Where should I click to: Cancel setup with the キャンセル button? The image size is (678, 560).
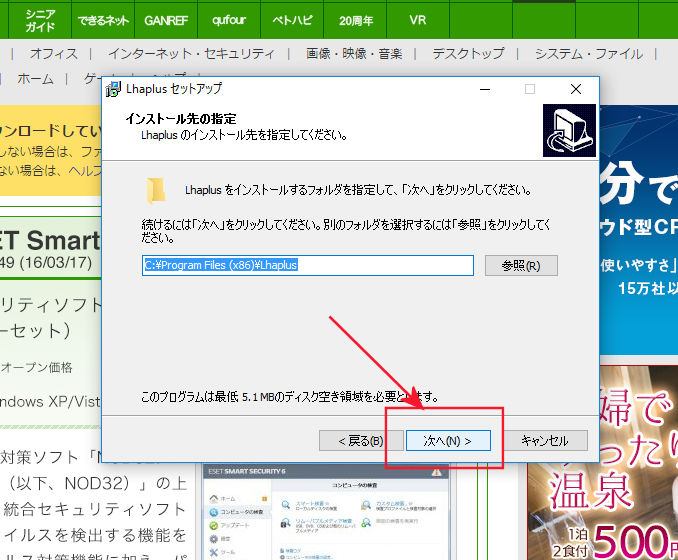click(545, 441)
